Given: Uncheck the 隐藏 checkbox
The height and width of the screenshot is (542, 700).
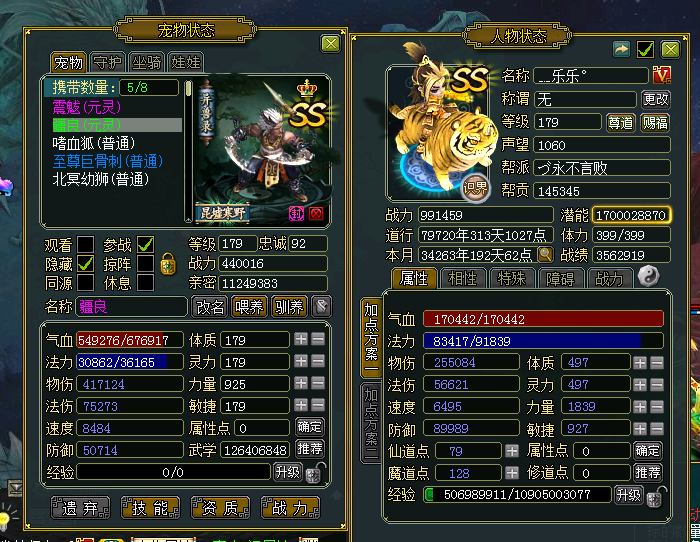Looking at the screenshot, I should pos(85,263).
